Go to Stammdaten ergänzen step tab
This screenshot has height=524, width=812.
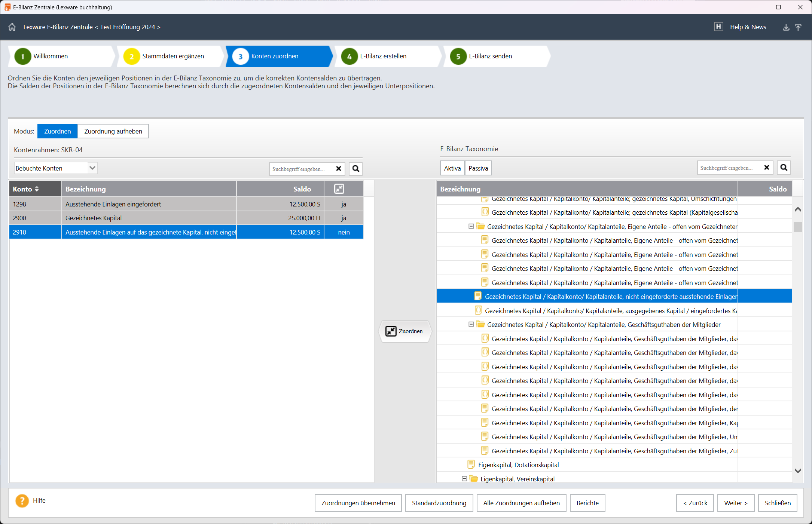(x=170, y=56)
